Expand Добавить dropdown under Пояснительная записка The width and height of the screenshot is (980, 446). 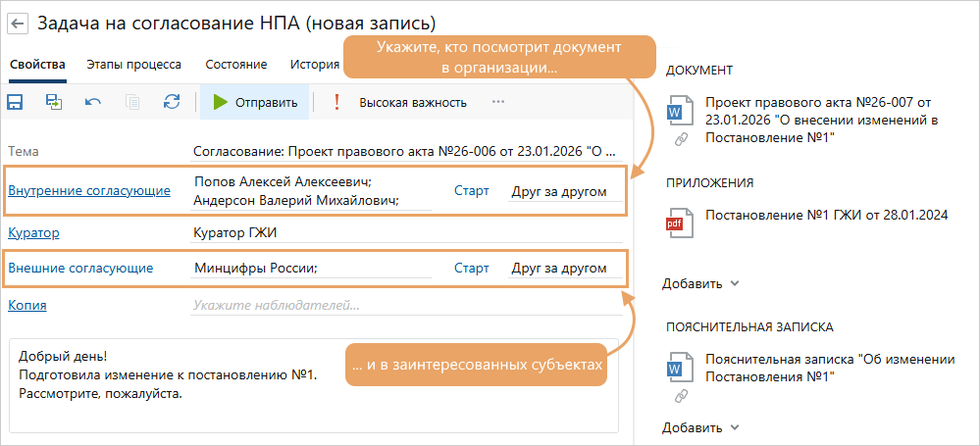[x=699, y=427]
